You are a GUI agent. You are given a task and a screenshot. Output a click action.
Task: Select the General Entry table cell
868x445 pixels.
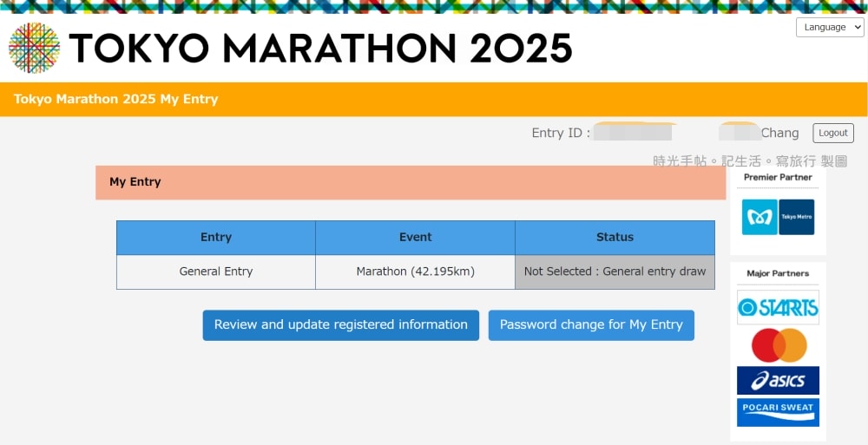tap(216, 272)
